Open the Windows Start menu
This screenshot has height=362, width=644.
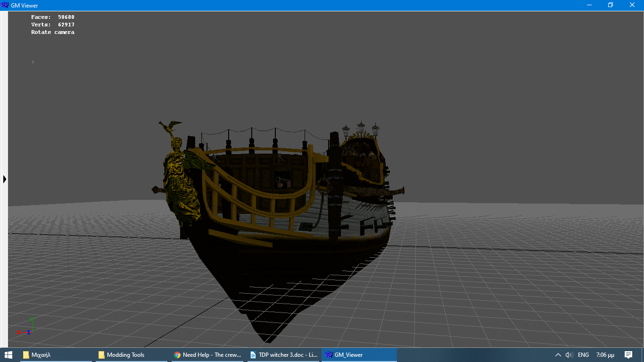point(8,355)
